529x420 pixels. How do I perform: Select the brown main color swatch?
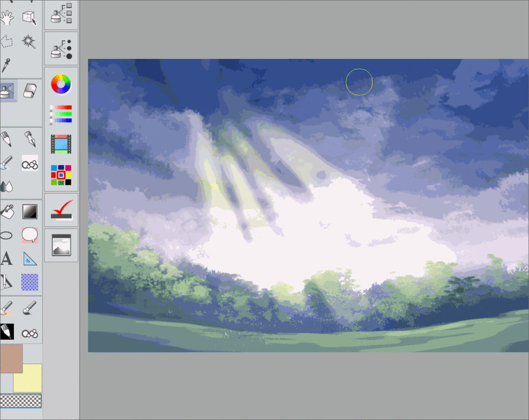click(x=11, y=358)
